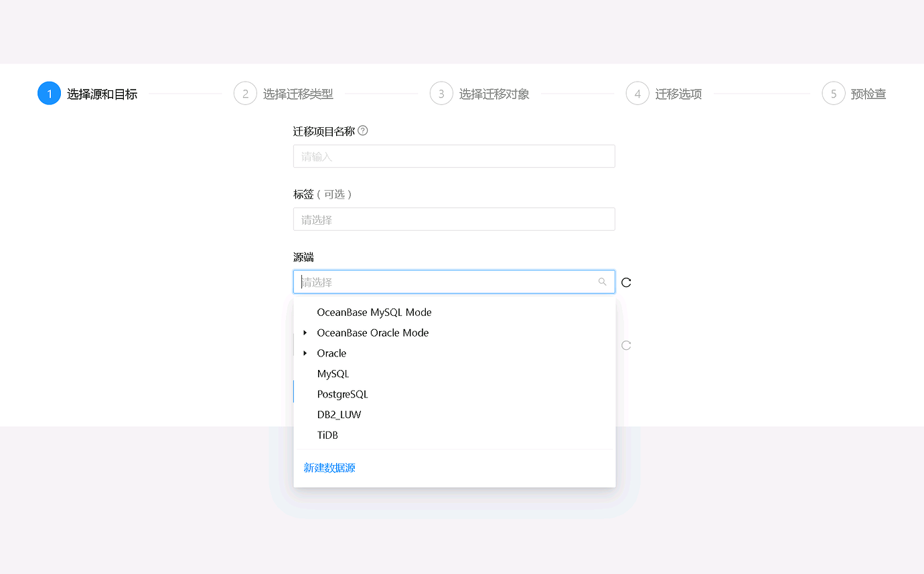The width and height of the screenshot is (924, 574).
Task: Select MySQL as the source type
Action: [333, 373]
